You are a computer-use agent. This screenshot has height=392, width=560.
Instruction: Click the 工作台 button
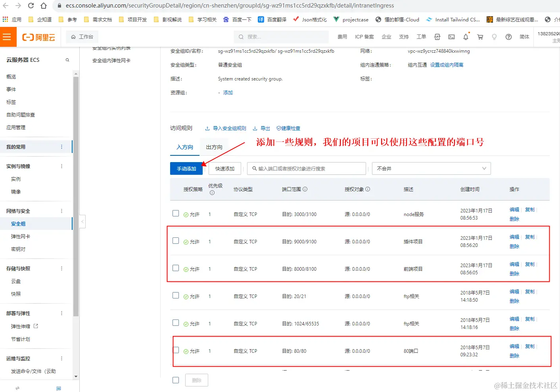point(82,37)
